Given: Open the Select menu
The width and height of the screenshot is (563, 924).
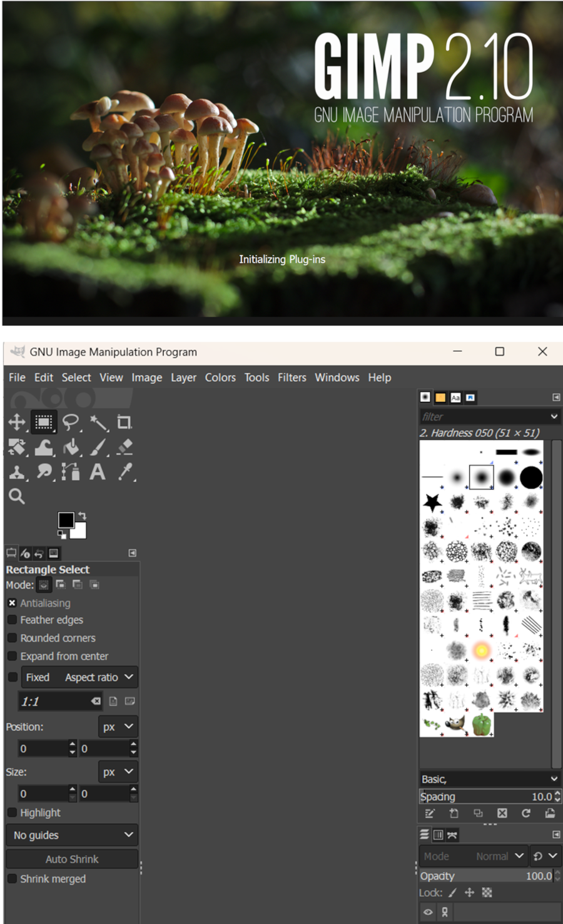Looking at the screenshot, I should pos(76,377).
